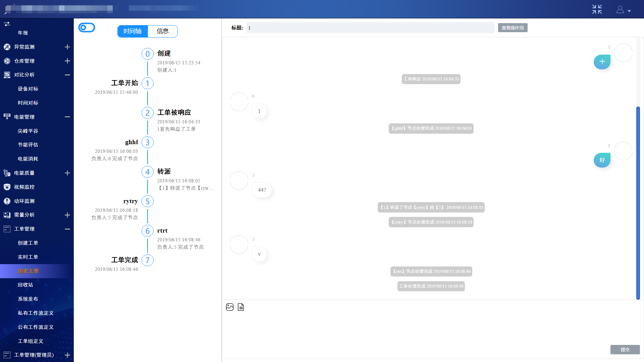The image size is (644, 362).
Task: Click the 电能管理 sidebar icon
Action: (x=7, y=117)
